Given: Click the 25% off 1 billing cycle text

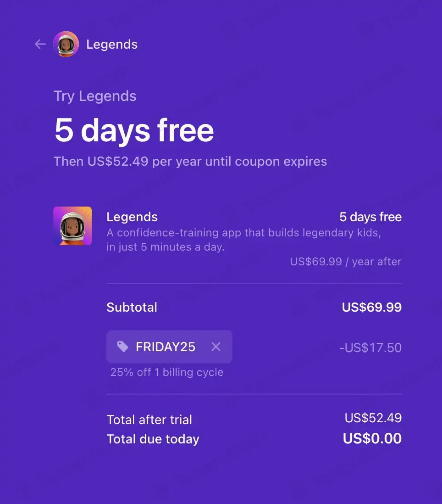Looking at the screenshot, I should tap(166, 372).
